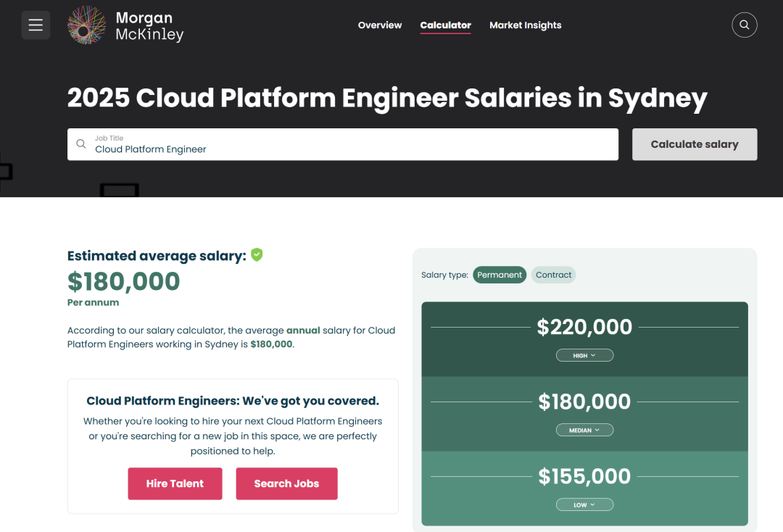783x532 pixels.
Task: Click the green verified shield badge
Action: pyautogui.click(x=257, y=255)
